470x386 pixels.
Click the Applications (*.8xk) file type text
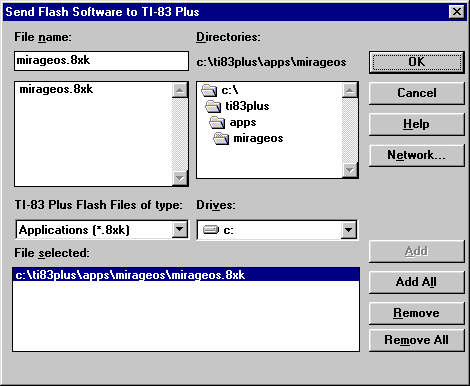click(x=74, y=230)
